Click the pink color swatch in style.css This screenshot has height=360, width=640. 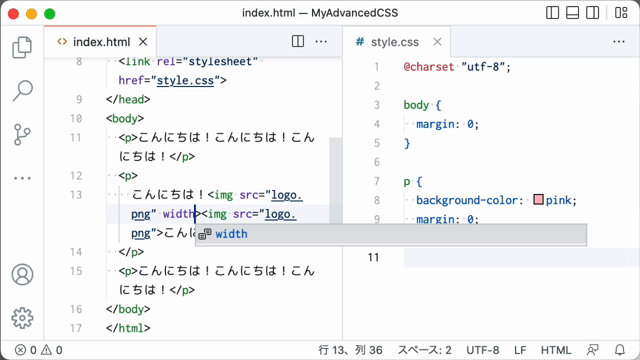click(x=538, y=200)
